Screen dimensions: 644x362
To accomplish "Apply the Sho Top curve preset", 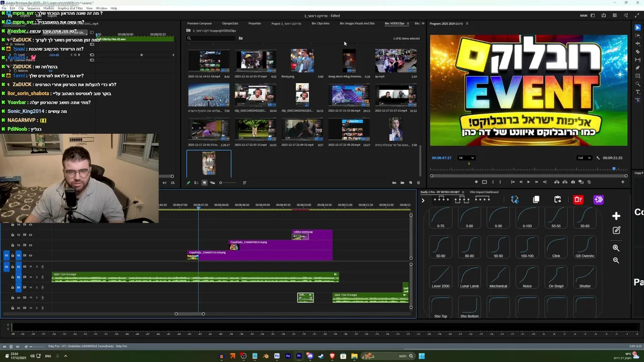I will click(x=441, y=308).
